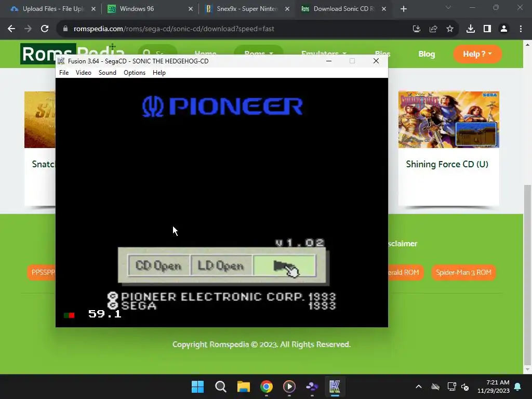Open the Shining Force CD cover thumbnail
This screenshot has height=399, width=532.
coord(448,119)
